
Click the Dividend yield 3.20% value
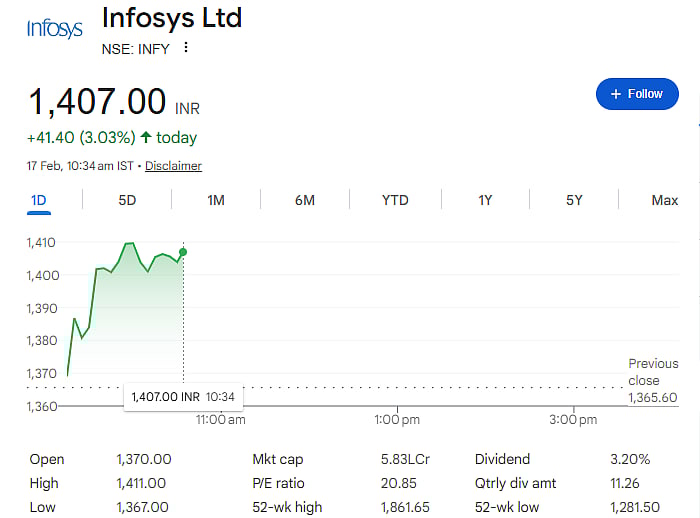630,460
